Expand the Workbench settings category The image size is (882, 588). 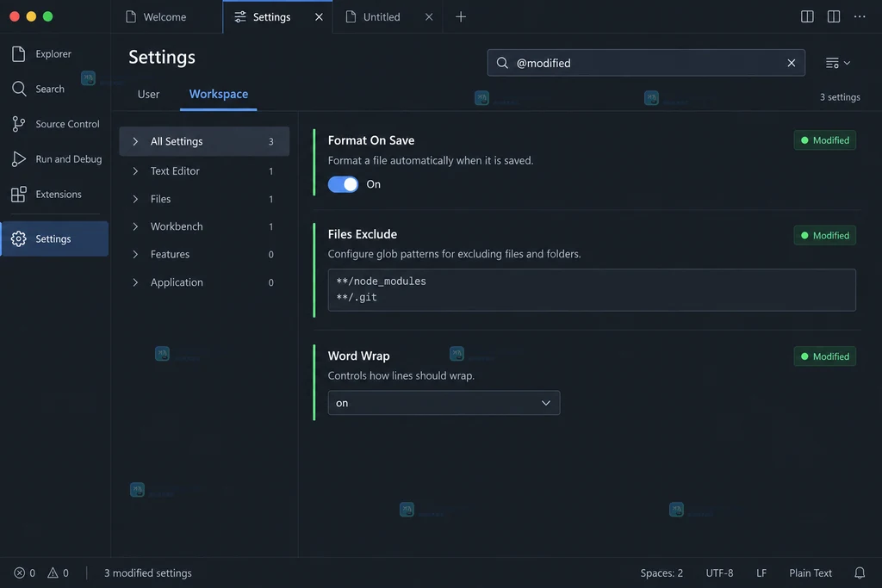(x=204, y=226)
